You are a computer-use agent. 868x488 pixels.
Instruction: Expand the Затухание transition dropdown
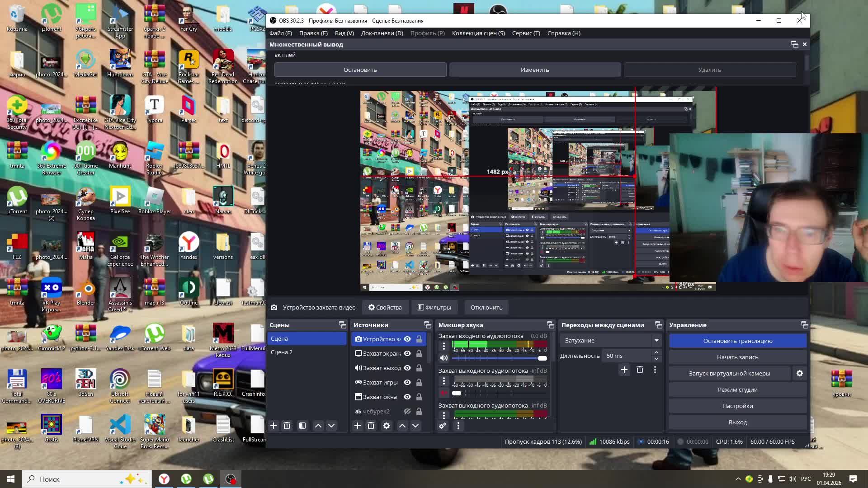(x=656, y=340)
